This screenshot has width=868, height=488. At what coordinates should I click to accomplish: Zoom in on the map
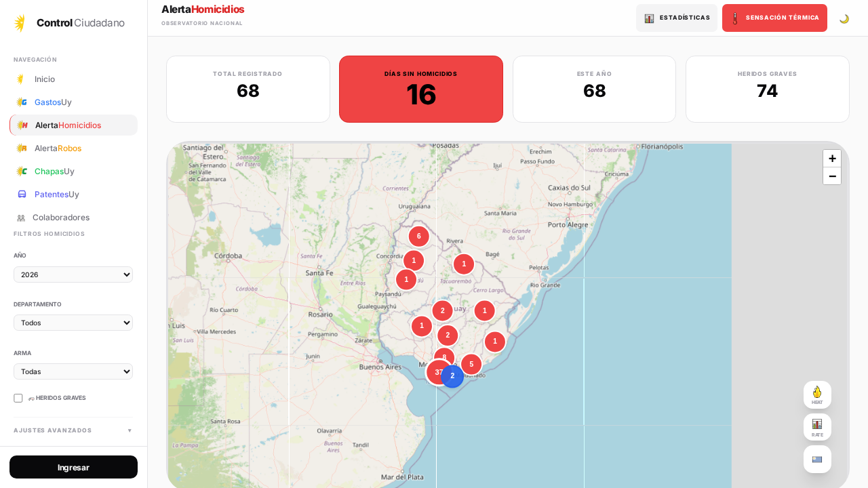[832, 159]
